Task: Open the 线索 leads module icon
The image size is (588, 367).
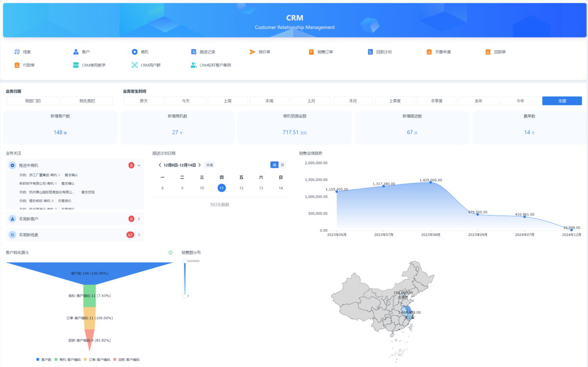Action: [x=17, y=52]
